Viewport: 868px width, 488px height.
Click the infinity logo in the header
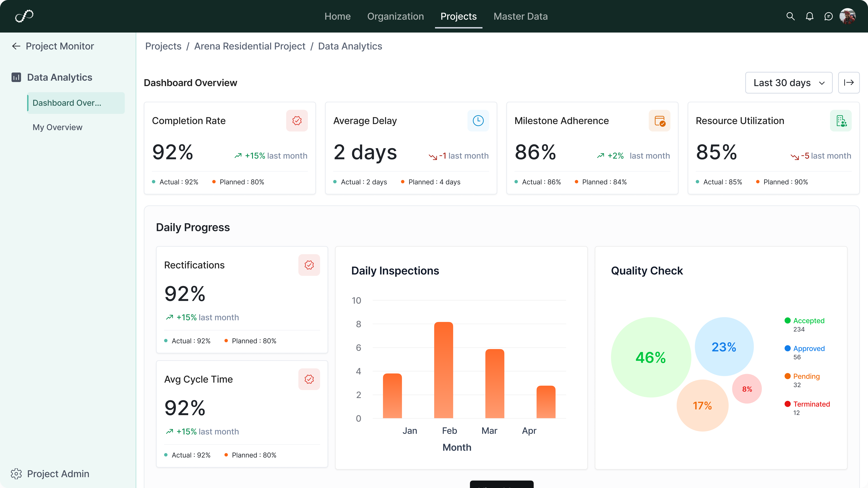24,16
